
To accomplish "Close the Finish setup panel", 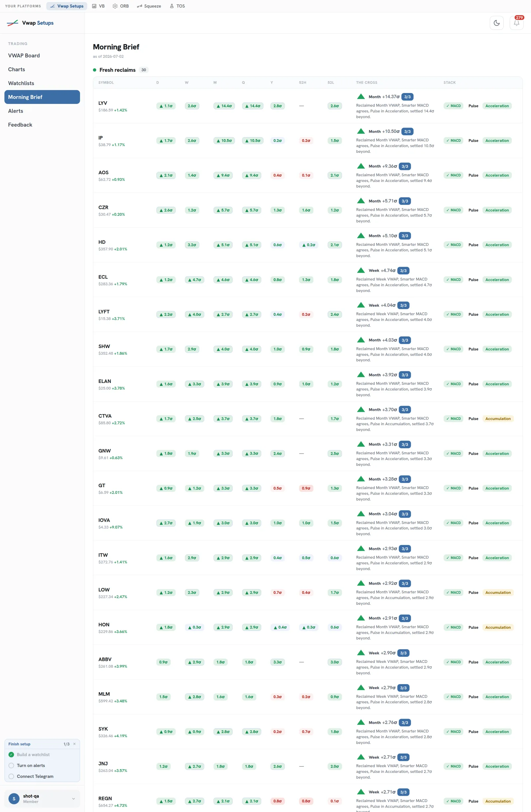I will tap(74, 744).
